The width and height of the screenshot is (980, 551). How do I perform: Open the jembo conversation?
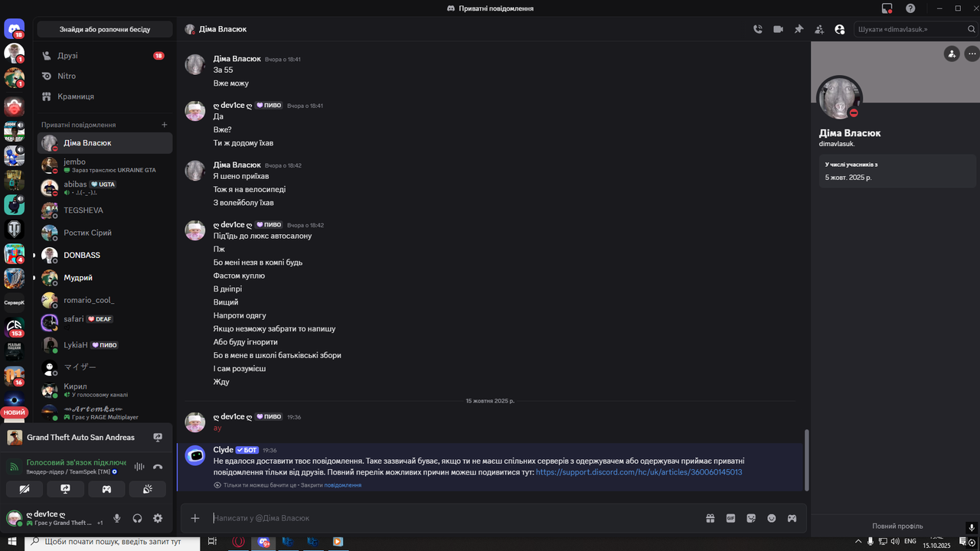(105, 165)
